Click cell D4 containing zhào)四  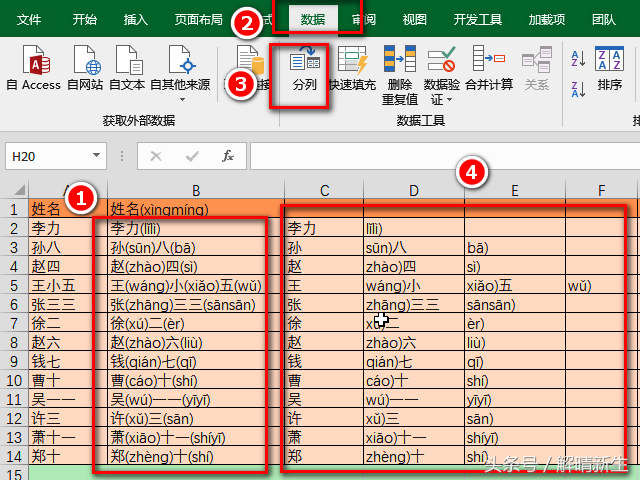414,266
